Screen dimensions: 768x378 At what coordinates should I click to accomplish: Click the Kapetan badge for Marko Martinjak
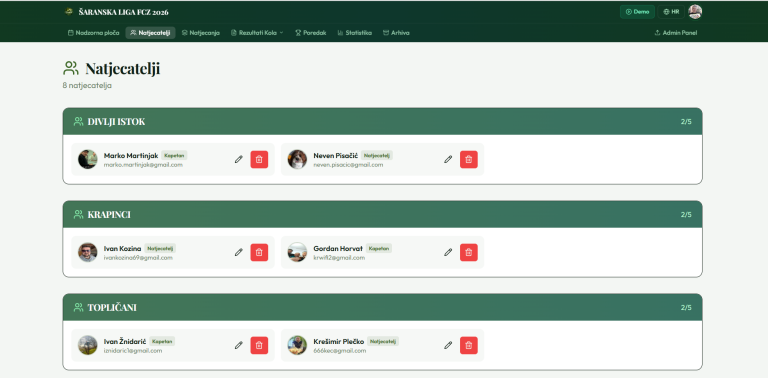click(174, 155)
